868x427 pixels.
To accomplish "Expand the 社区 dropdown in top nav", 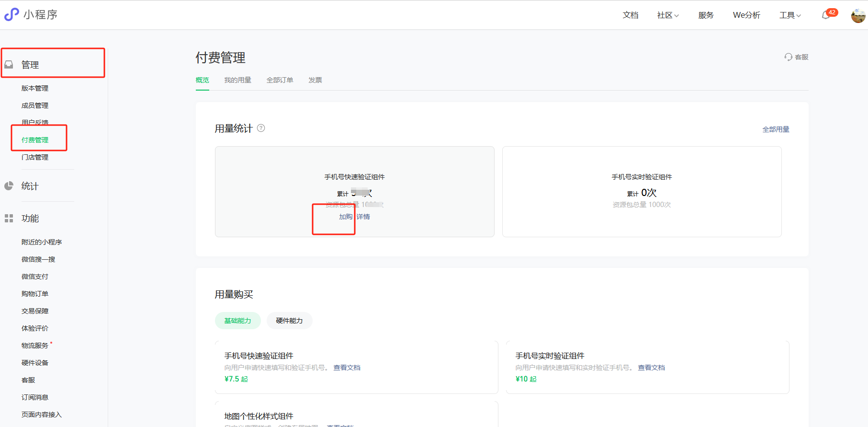I will click(668, 15).
